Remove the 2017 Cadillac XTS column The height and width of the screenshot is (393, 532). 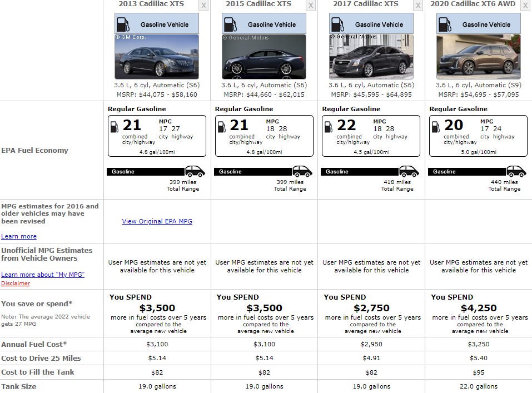tap(417, 6)
